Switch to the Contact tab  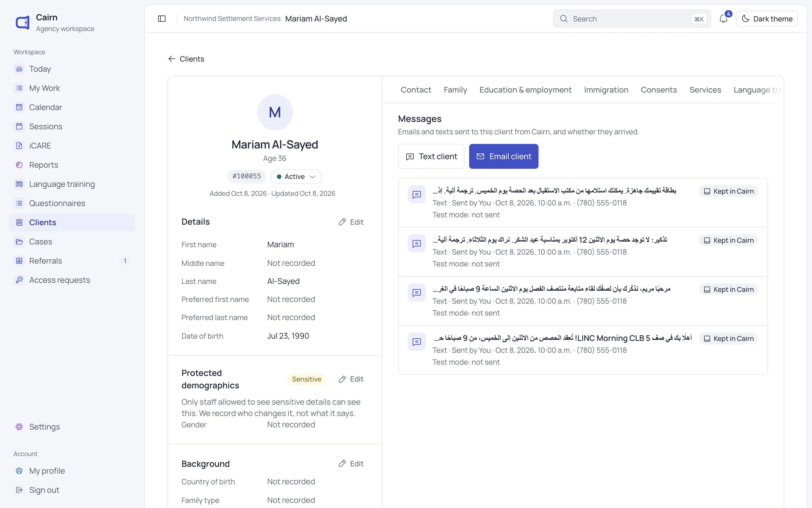click(x=416, y=90)
